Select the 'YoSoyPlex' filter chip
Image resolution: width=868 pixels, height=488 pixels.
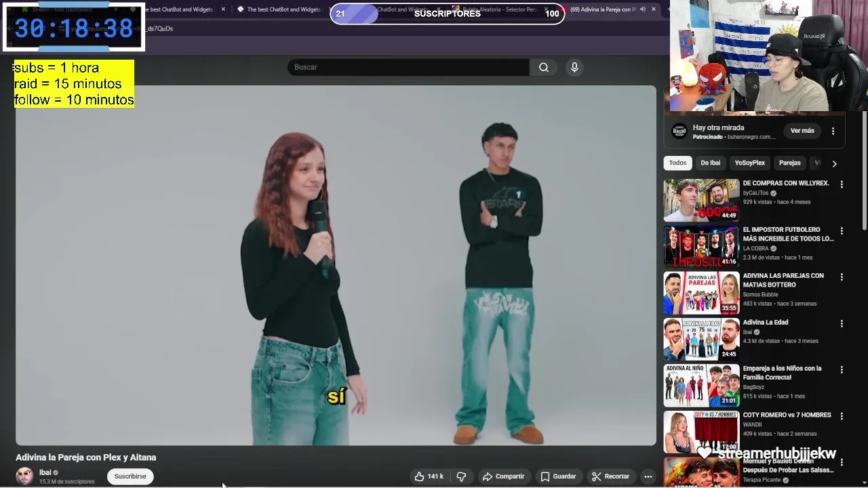coord(750,163)
